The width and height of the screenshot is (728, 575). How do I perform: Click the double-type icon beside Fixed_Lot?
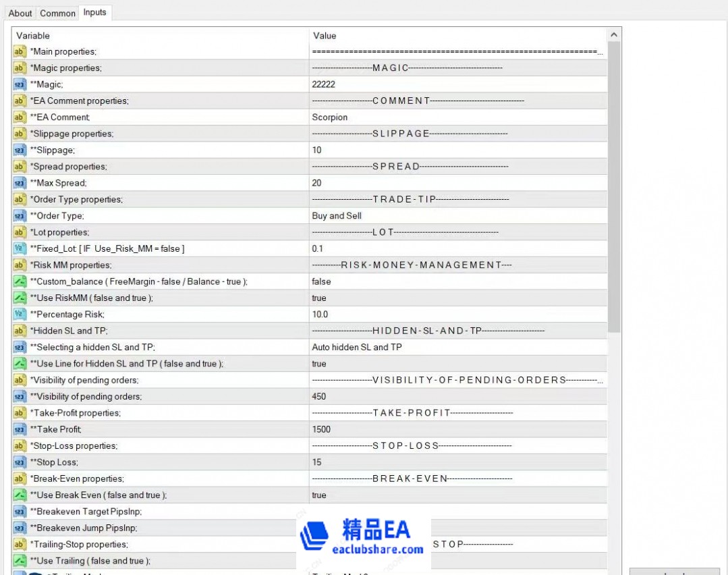point(20,248)
